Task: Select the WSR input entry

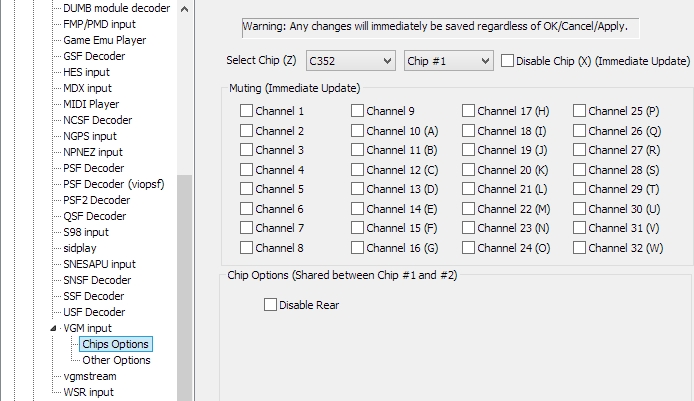Action: click(x=88, y=392)
